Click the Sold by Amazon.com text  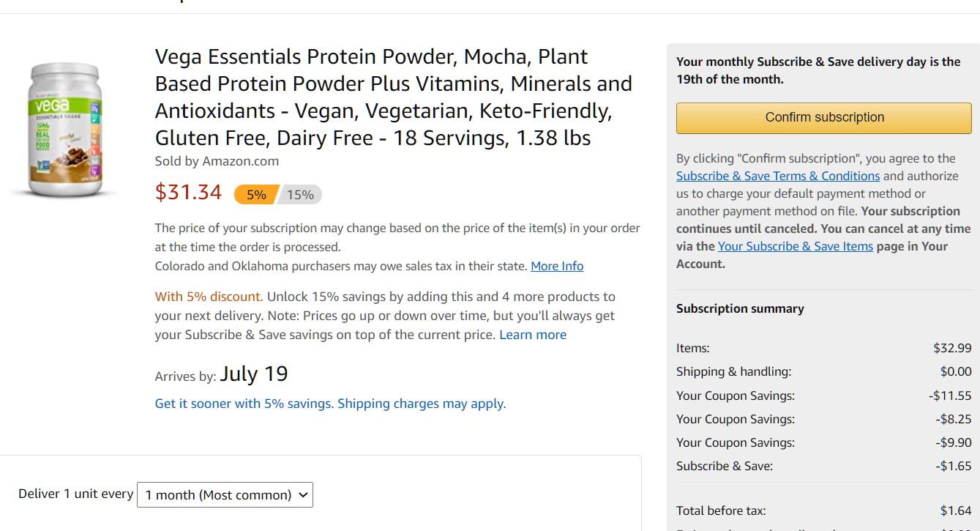tap(217, 161)
